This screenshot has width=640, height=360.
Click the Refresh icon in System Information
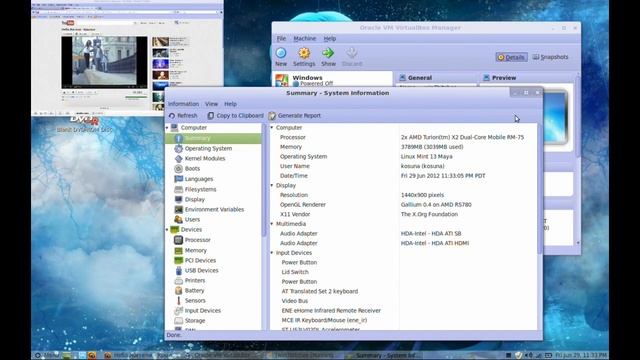172,116
